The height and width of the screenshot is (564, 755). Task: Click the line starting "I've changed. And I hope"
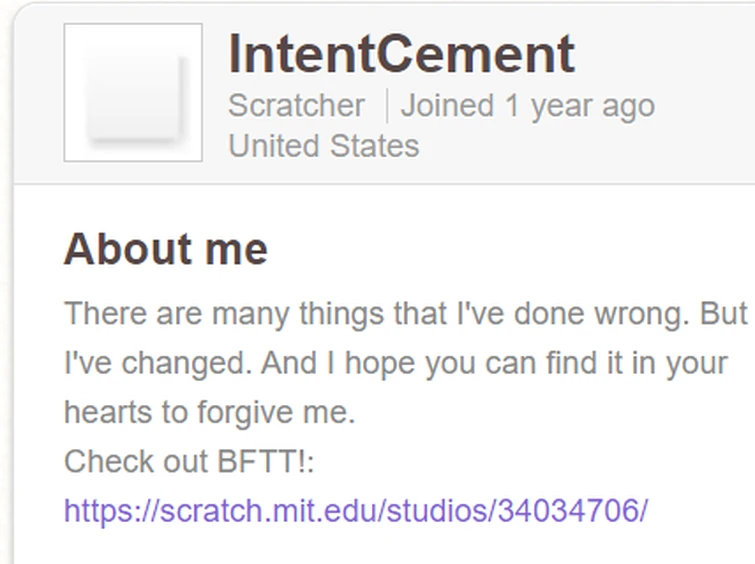click(395, 363)
